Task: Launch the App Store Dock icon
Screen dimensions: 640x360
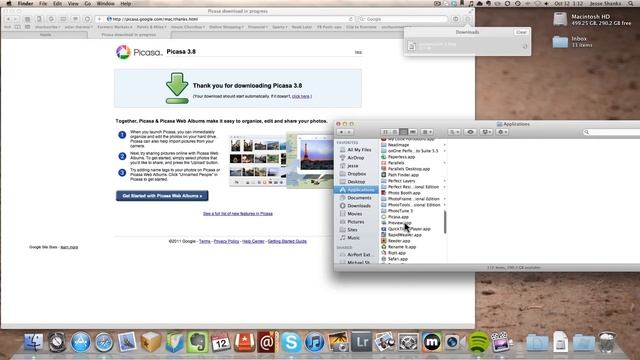Action: tap(80, 342)
